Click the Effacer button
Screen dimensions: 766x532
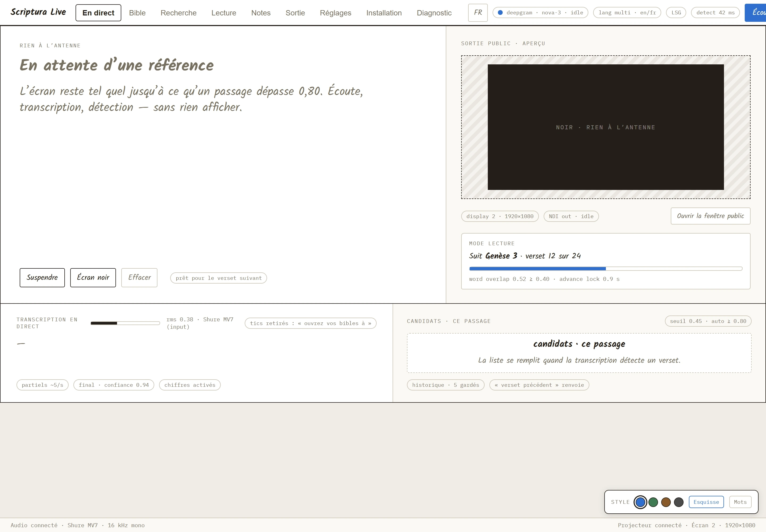coord(139,277)
